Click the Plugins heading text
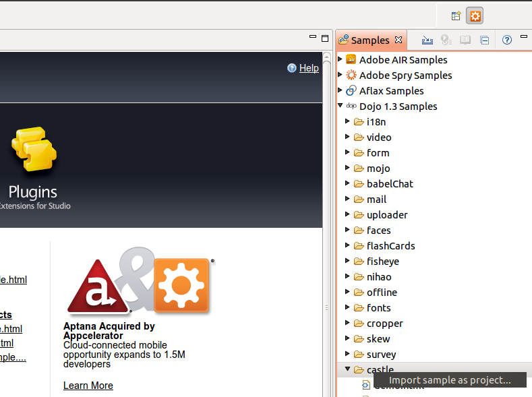This screenshot has height=397, width=532. 32,192
